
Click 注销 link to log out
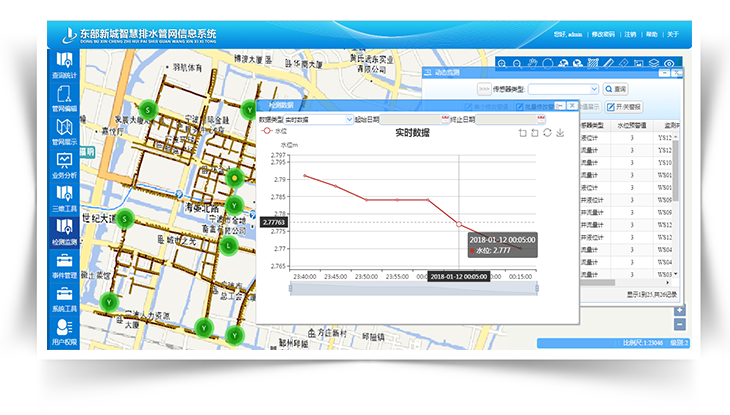pos(630,35)
